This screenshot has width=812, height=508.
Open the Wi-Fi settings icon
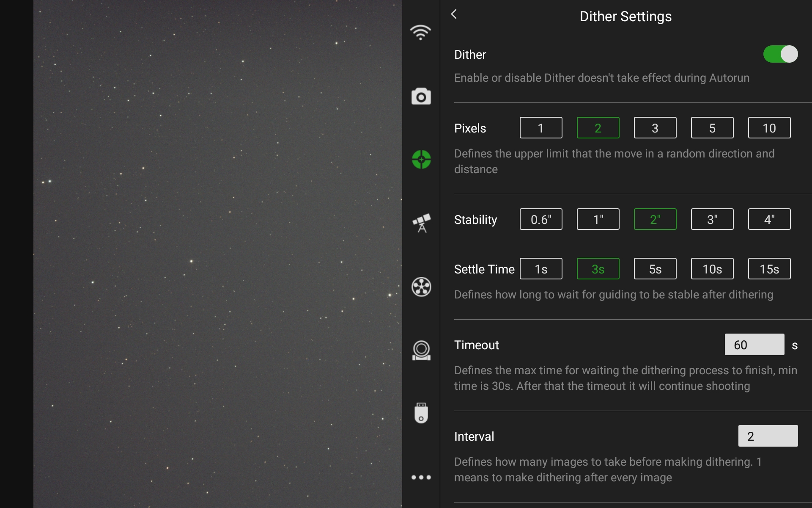(x=420, y=33)
